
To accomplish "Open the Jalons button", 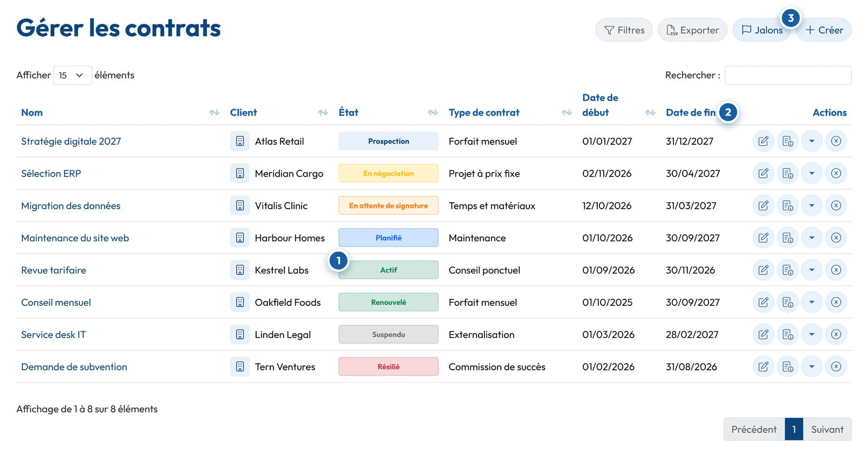I will coord(762,30).
